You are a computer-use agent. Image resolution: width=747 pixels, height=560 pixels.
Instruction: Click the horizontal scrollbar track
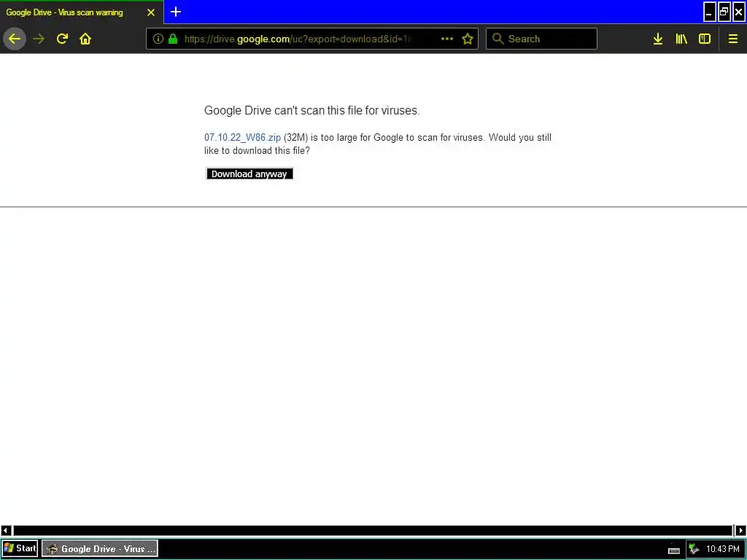pyautogui.click(x=373, y=531)
